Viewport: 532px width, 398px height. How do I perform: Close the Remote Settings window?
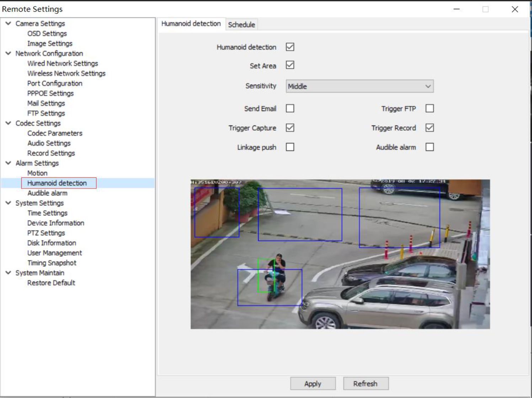(515, 9)
